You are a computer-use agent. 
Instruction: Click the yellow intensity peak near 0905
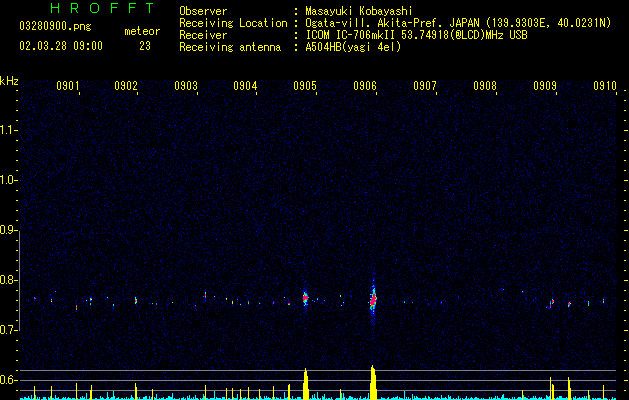pos(306,384)
